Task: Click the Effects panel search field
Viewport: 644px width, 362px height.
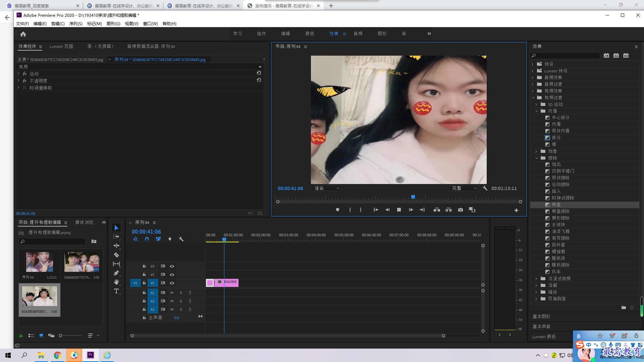Action: click(x=565, y=56)
